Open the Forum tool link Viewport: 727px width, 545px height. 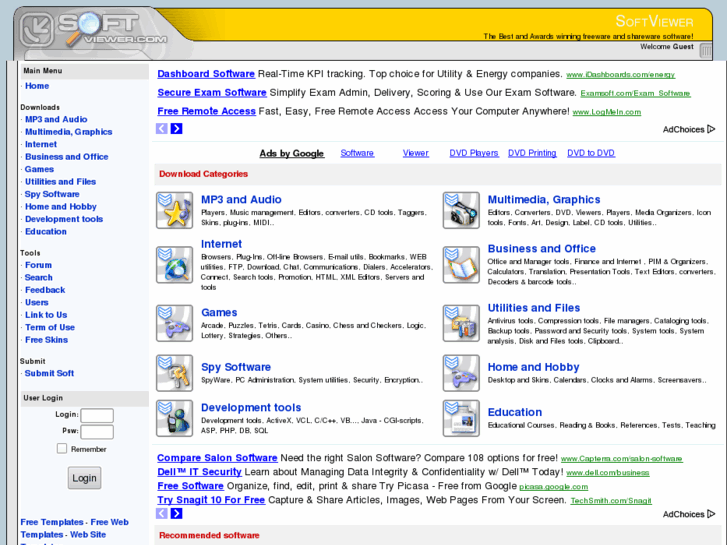38,265
